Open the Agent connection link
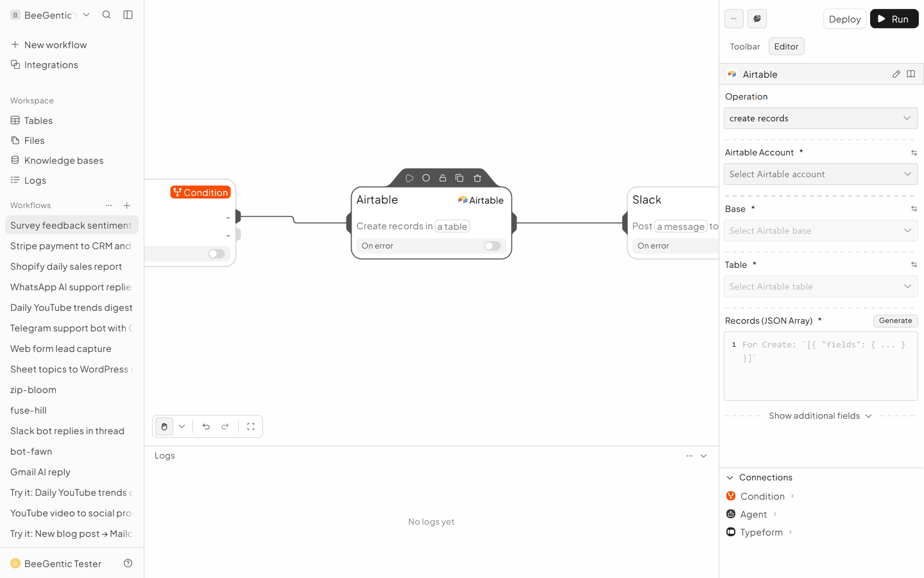This screenshot has width=924, height=578. (x=751, y=514)
